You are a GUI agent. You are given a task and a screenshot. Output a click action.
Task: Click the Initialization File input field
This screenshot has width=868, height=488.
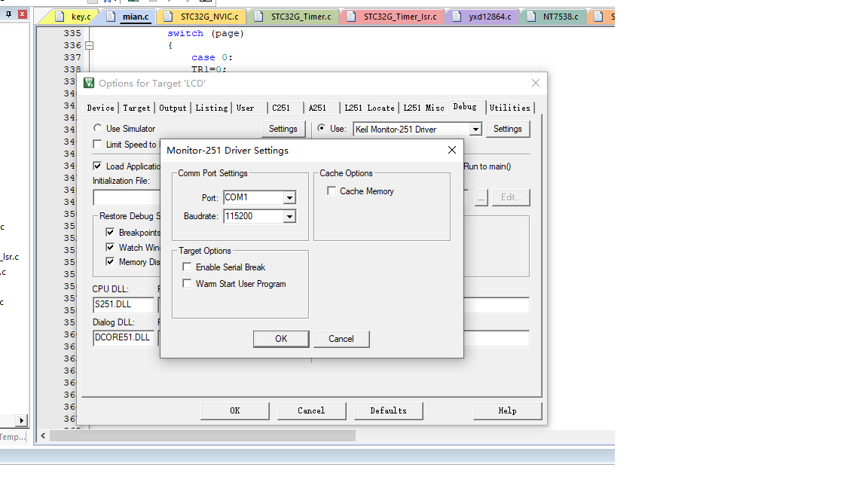[127, 197]
